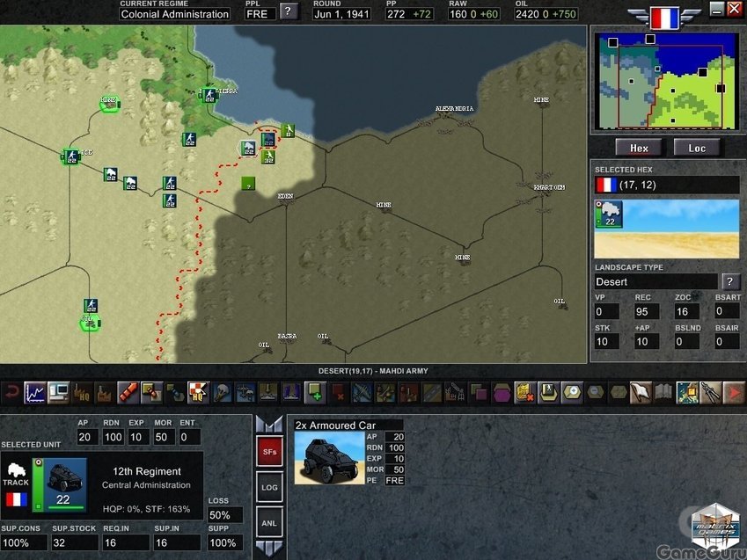Click the question mark beside FRE
The height and width of the screenshot is (560, 747).
point(289,11)
